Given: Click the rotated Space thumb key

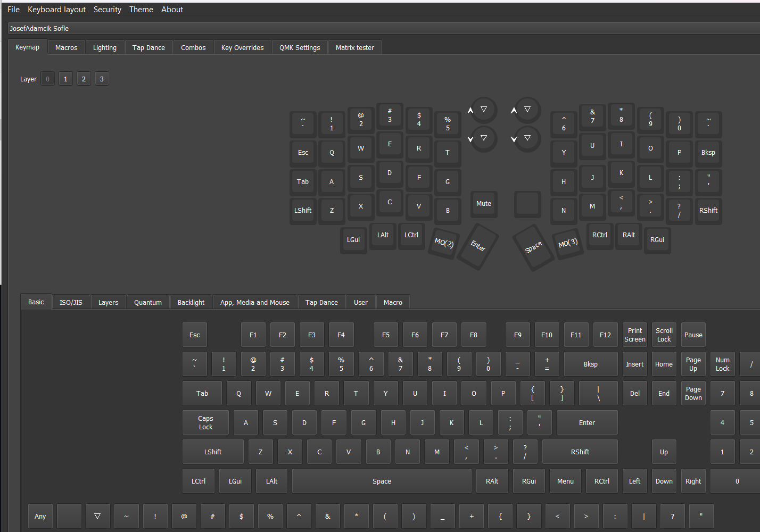Looking at the screenshot, I should (x=533, y=247).
